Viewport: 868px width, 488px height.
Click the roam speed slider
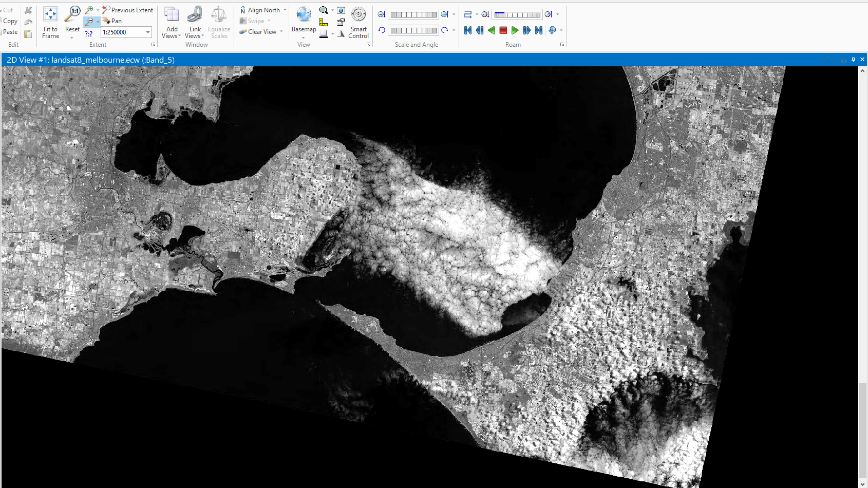(x=517, y=14)
